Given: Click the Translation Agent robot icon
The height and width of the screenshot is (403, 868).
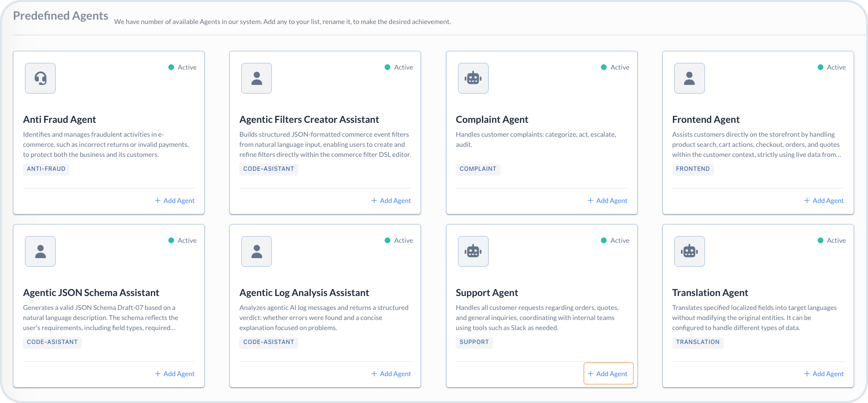Looking at the screenshot, I should click(690, 251).
